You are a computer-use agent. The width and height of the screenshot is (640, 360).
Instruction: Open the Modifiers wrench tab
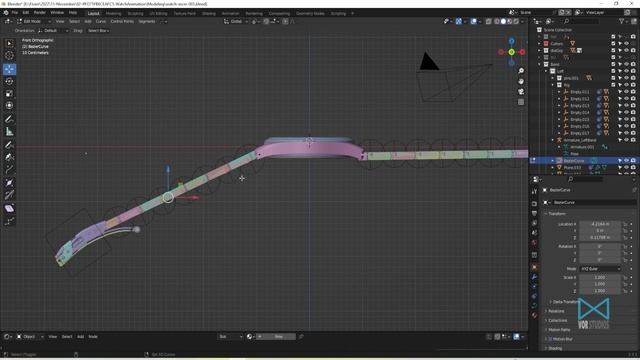tap(534, 277)
